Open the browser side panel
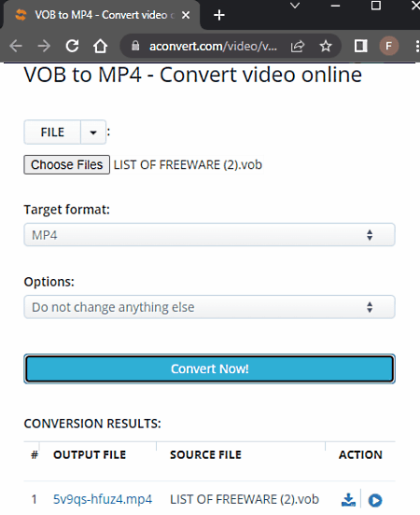 click(x=360, y=46)
